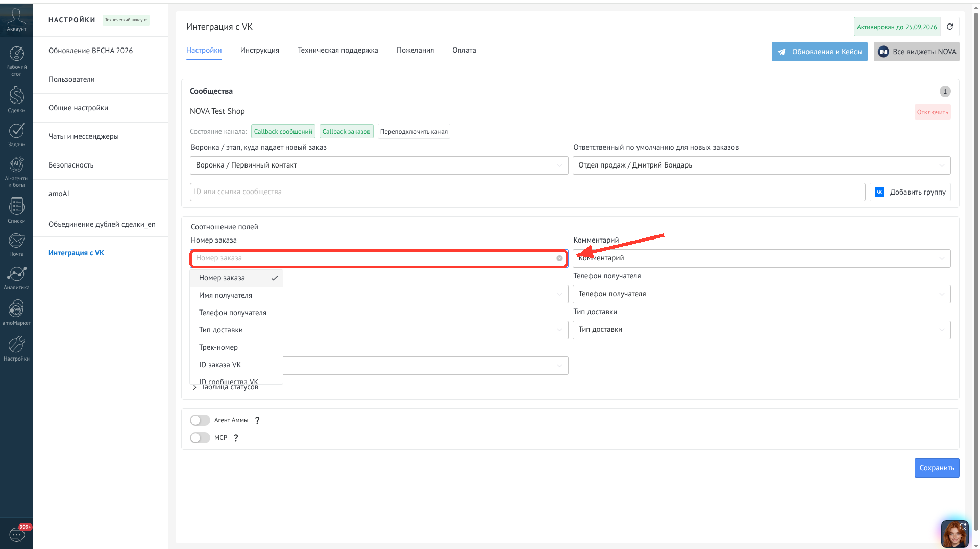Open the Отдел продаж / Дмитрий Бондарь dropdown

[x=762, y=165]
